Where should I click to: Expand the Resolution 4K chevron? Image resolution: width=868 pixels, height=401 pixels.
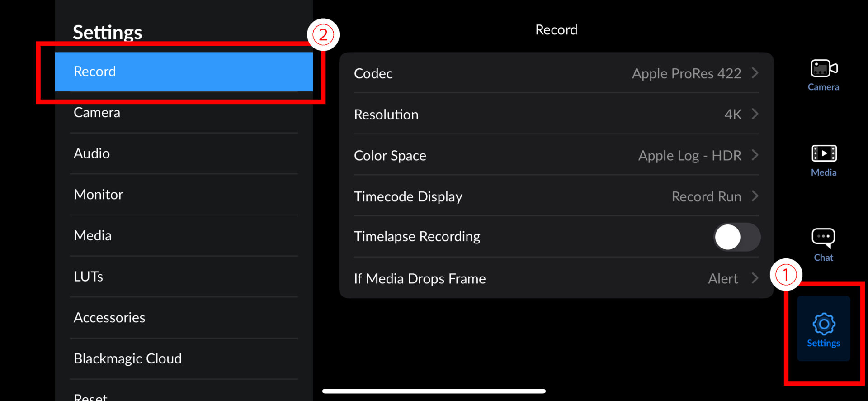click(x=755, y=114)
